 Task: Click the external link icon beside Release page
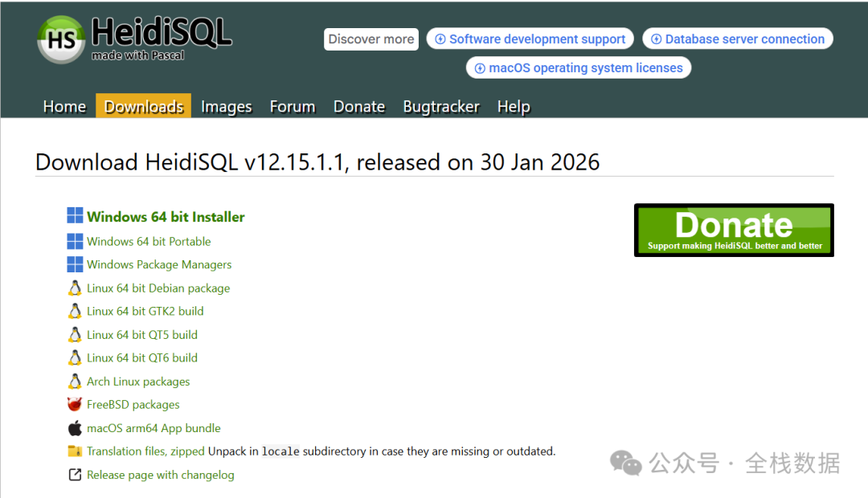coord(75,475)
